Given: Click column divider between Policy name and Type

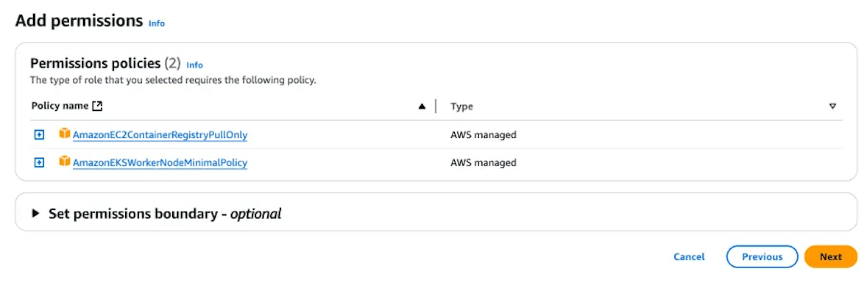Looking at the screenshot, I should pyautogui.click(x=436, y=106).
